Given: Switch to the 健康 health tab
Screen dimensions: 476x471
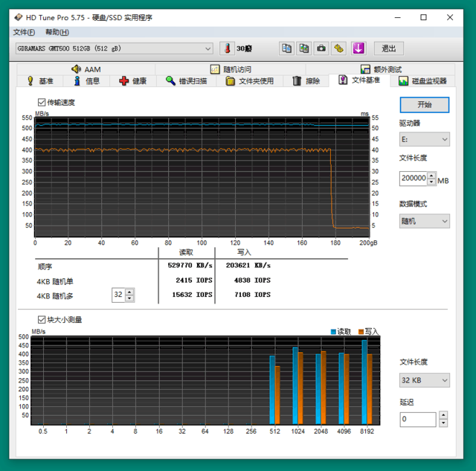Looking at the screenshot, I should click(132, 81).
